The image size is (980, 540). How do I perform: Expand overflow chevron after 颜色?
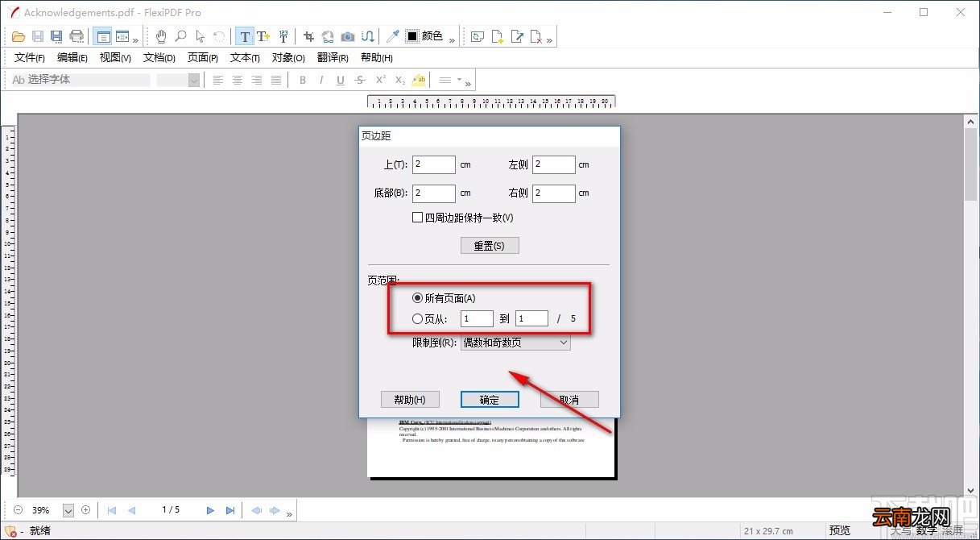tap(452, 39)
